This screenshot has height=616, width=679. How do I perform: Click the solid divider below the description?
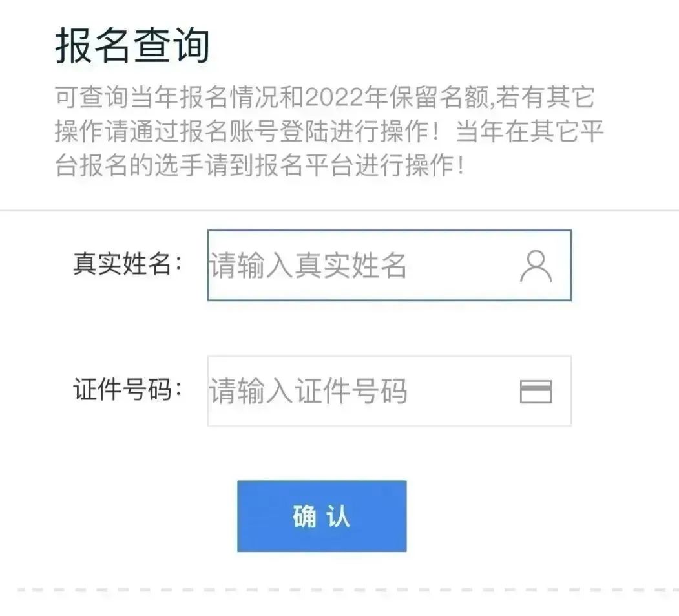340,211
